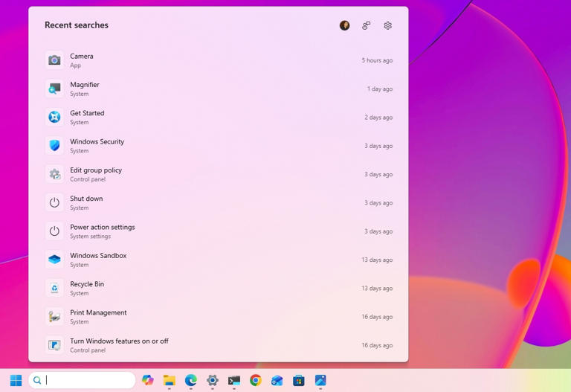Open the user profile avatar
Image resolution: width=571 pixels, height=392 pixels.
click(x=344, y=25)
